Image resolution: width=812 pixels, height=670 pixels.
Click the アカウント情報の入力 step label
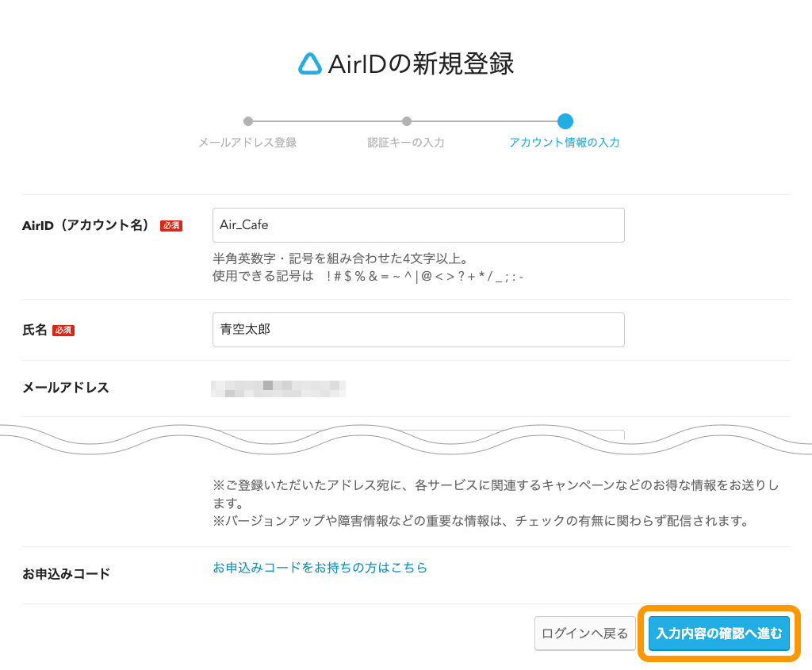pyautogui.click(x=565, y=143)
